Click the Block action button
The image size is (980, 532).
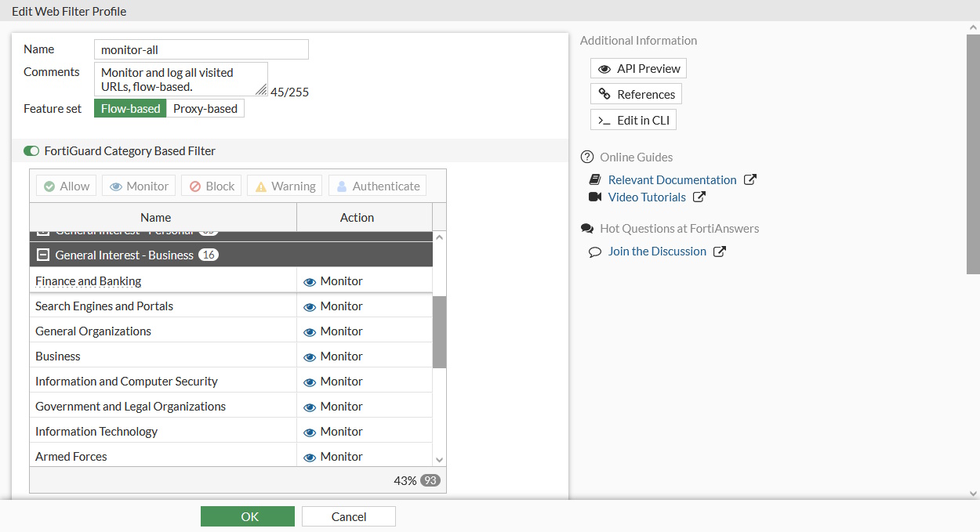coord(211,186)
